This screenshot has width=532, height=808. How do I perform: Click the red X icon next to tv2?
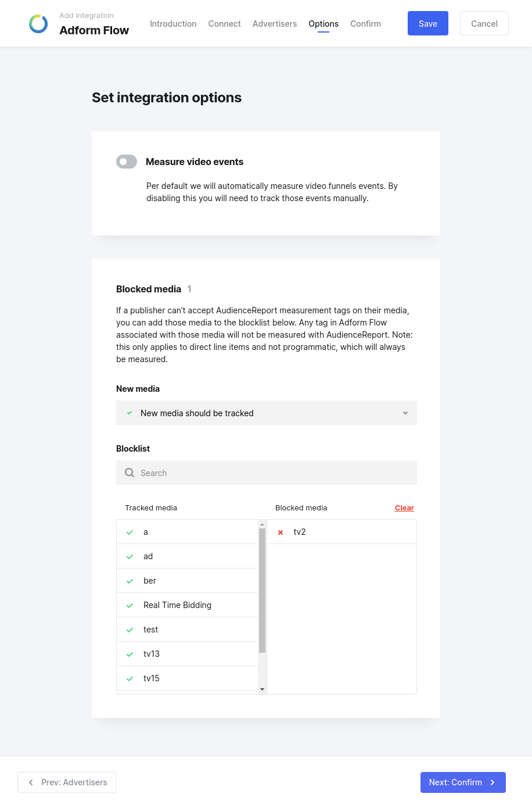click(x=281, y=532)
